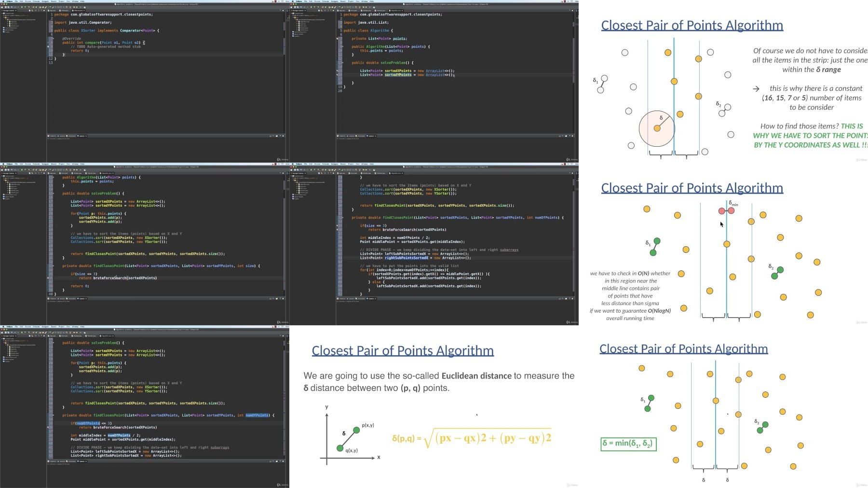Click 'numOfPoints' inside the if condition
The width and height of the screenshot is (868, 488).
click(x=88, y=423)
